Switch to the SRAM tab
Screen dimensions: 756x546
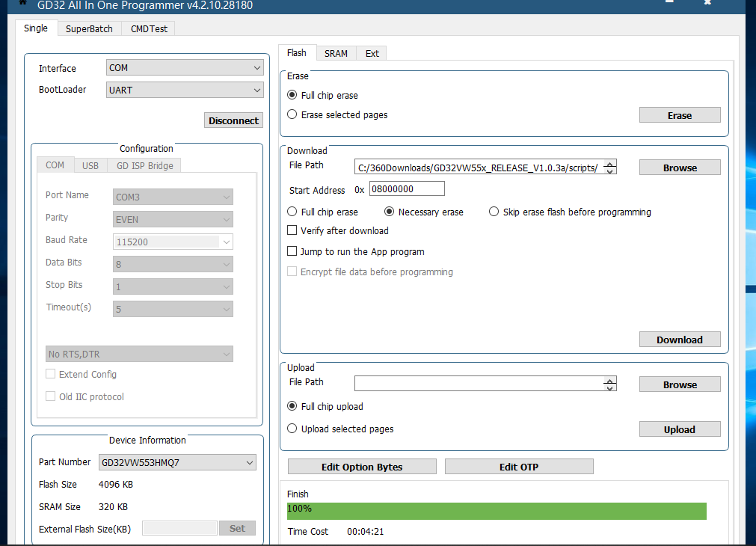pos(336,54)
